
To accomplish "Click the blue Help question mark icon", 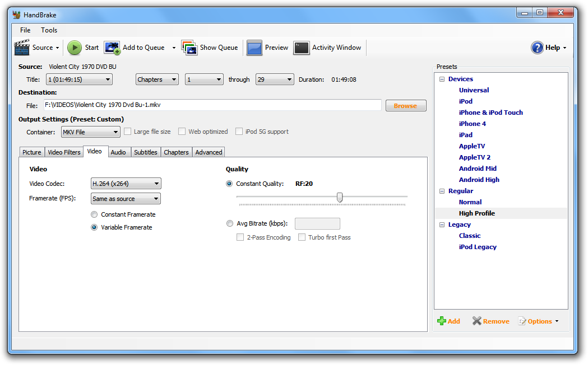I will click(x=537, y=48).
